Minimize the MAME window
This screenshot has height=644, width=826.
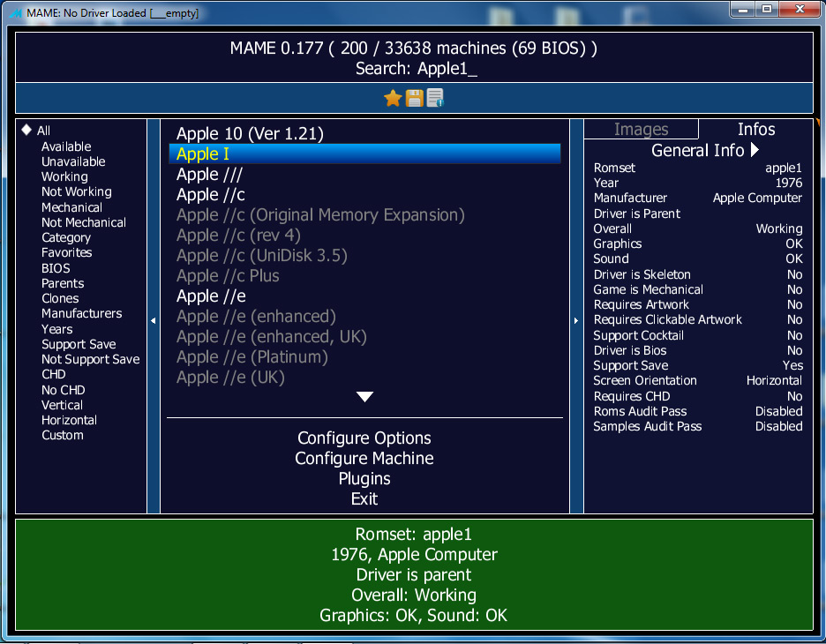[743, 10]
